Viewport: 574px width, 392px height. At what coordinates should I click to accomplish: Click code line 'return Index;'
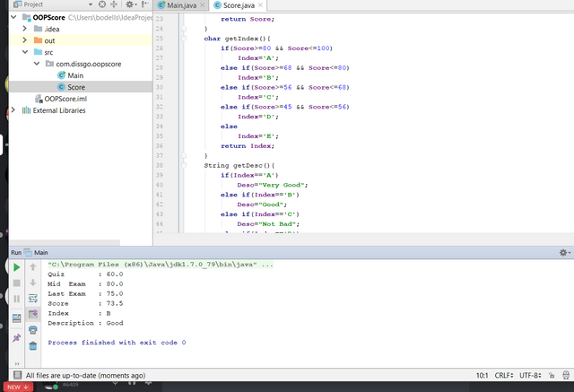coord(248,146)
